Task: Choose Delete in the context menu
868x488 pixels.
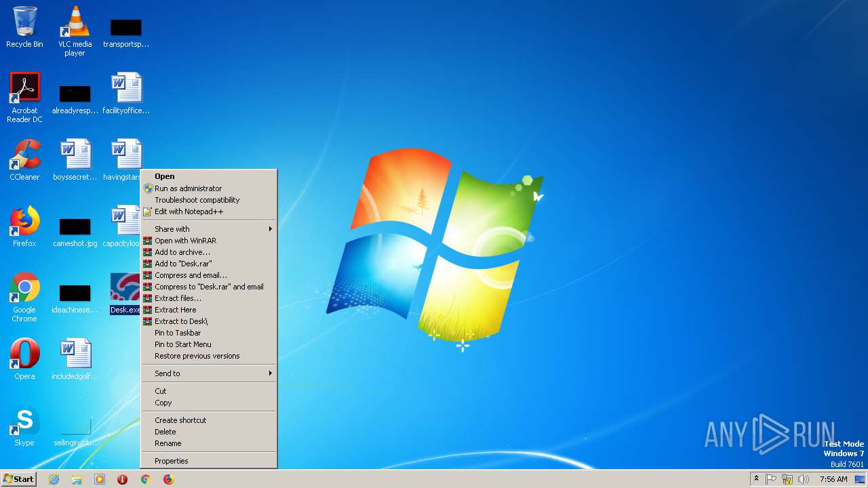Action: (x=209, y=432)
